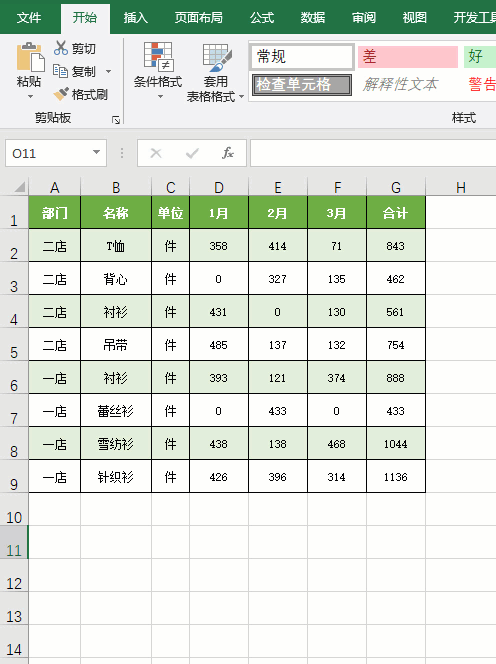Select the cell containing 吊带

click(x=116, y=345)
